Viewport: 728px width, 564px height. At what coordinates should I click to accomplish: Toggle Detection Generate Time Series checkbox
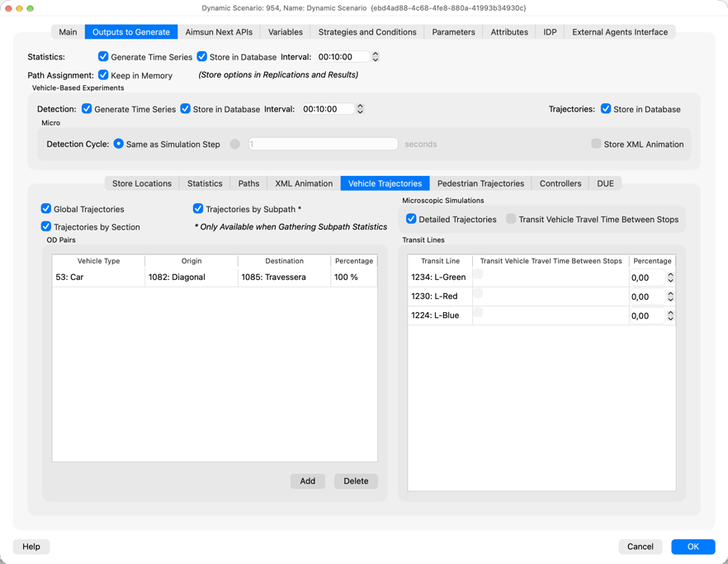point(87,109)
